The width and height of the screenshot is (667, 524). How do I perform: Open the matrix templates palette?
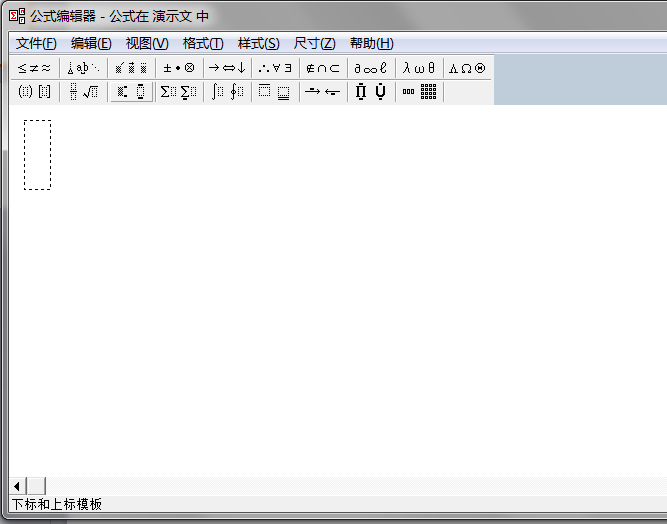click(420, 92)
